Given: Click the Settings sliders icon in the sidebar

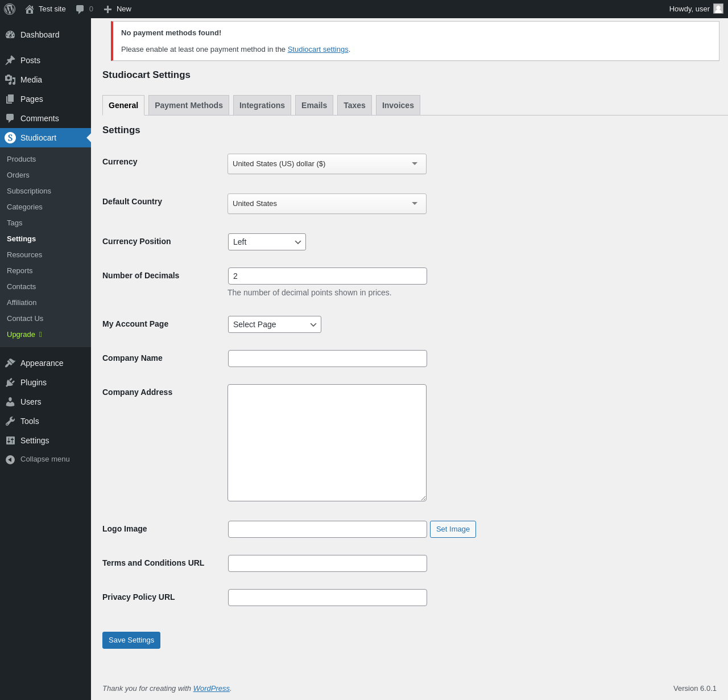Looking at the screenshot, I should coord(10,440).
